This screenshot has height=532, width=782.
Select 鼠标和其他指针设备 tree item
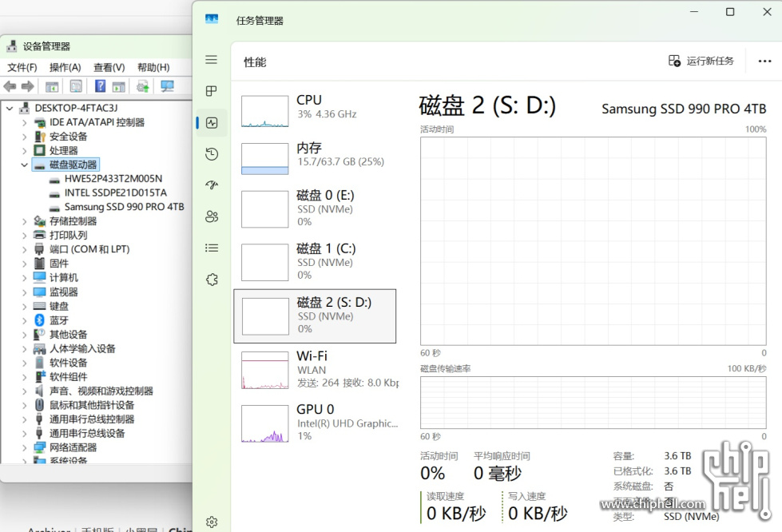point(92,405)
